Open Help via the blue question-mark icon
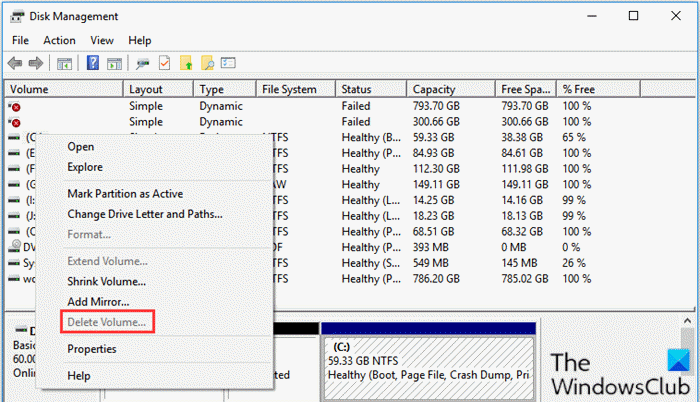Screen dimensions: 700x402 pos(93,63)
